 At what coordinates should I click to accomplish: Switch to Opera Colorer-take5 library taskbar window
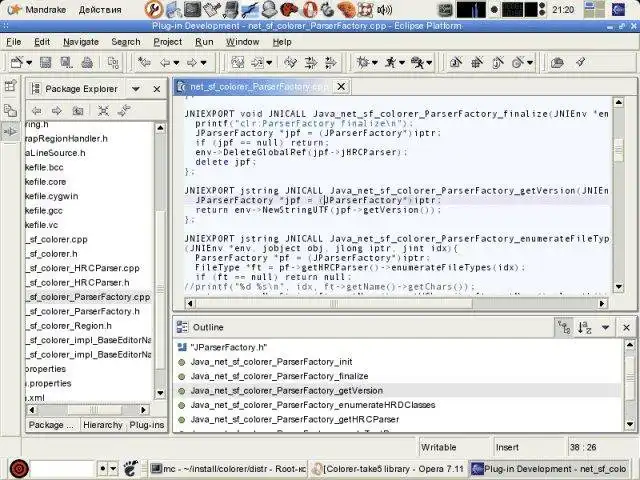point(389,469)
